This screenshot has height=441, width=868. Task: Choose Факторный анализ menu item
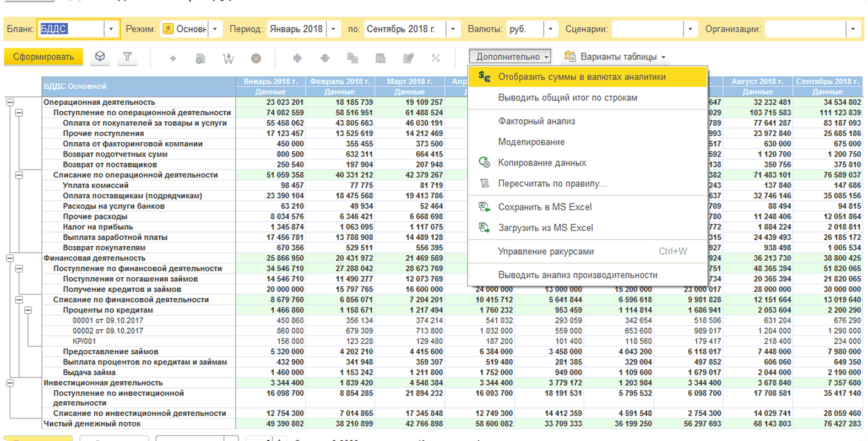587,121
